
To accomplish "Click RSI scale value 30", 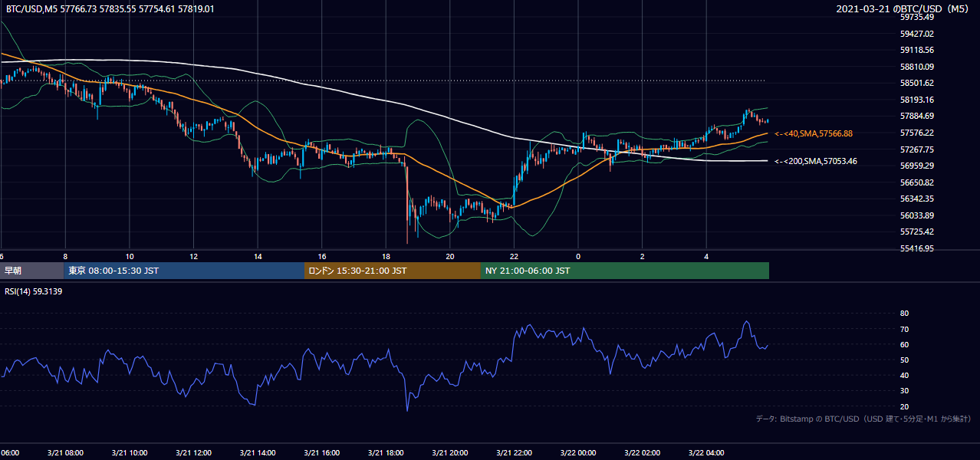I will [x=904, y=391].
